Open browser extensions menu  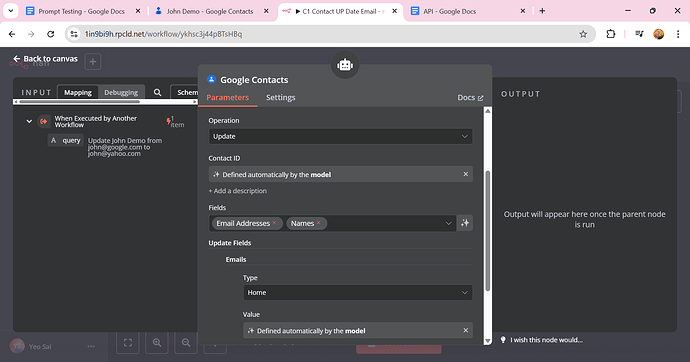pos(610,34)
